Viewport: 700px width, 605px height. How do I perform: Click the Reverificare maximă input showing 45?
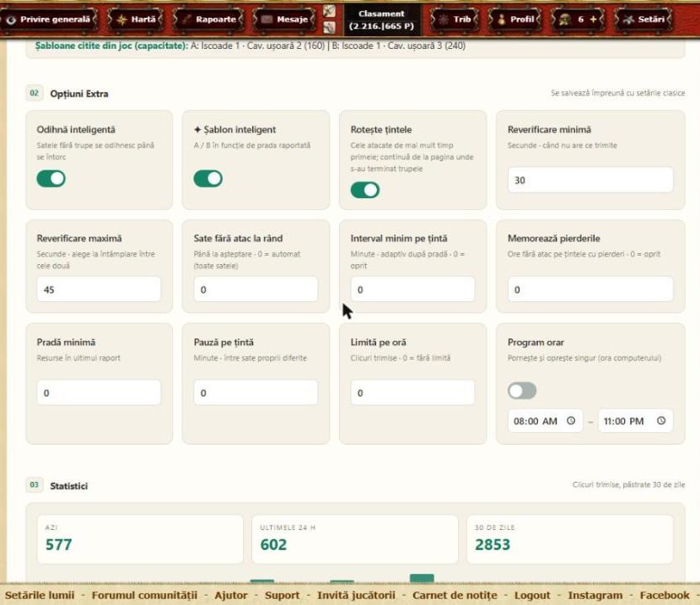click(x=99, y=289)
